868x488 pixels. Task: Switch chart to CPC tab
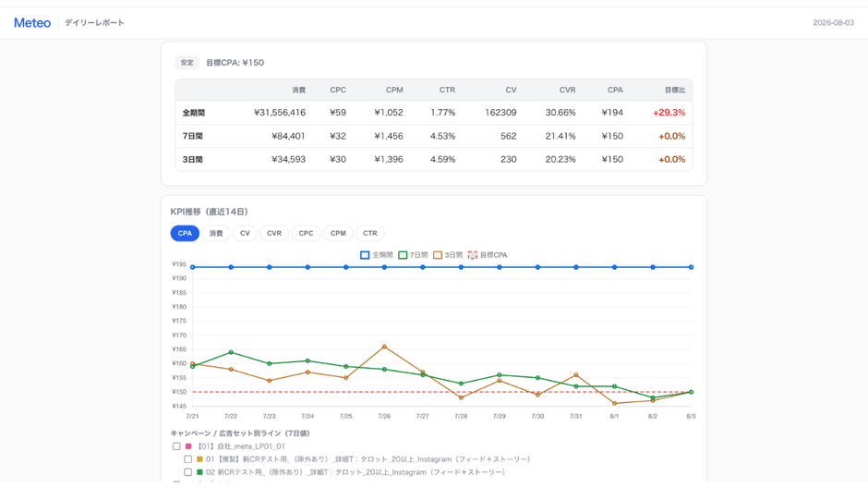point(307,233)
